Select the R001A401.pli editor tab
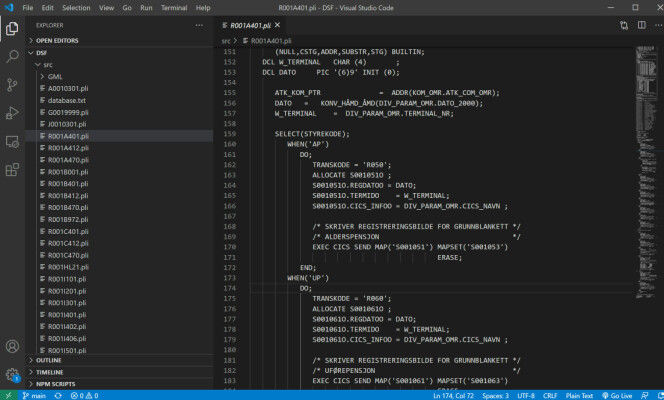Viewport: 664px width, 400px height. pos(249,25)
